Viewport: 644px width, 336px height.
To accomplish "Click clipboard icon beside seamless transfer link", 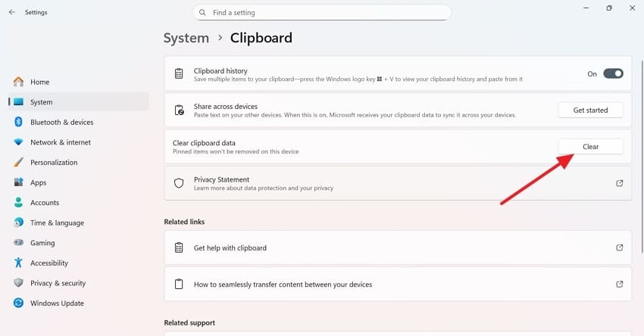I will pos(179,284).
